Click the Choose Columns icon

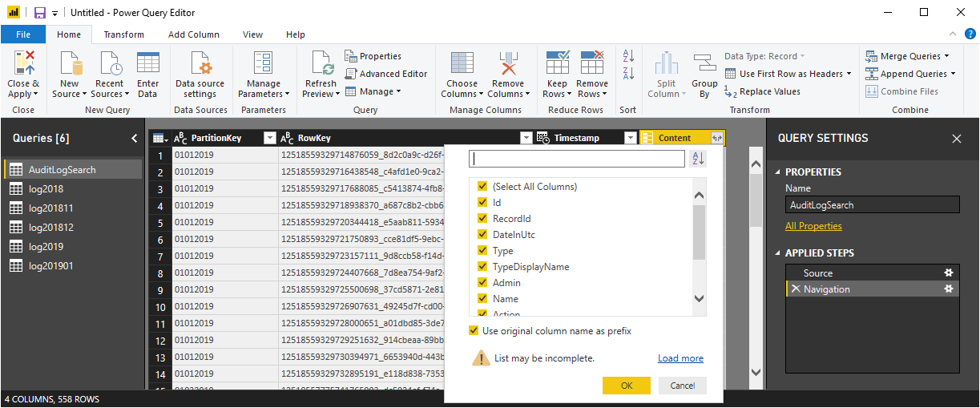[462, 63]
